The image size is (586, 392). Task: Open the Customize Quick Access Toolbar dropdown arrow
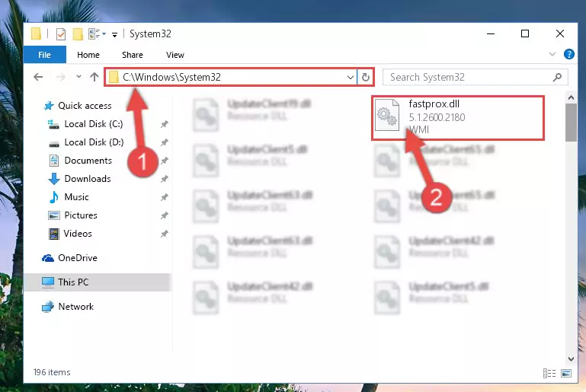click(x=114, y=35)
